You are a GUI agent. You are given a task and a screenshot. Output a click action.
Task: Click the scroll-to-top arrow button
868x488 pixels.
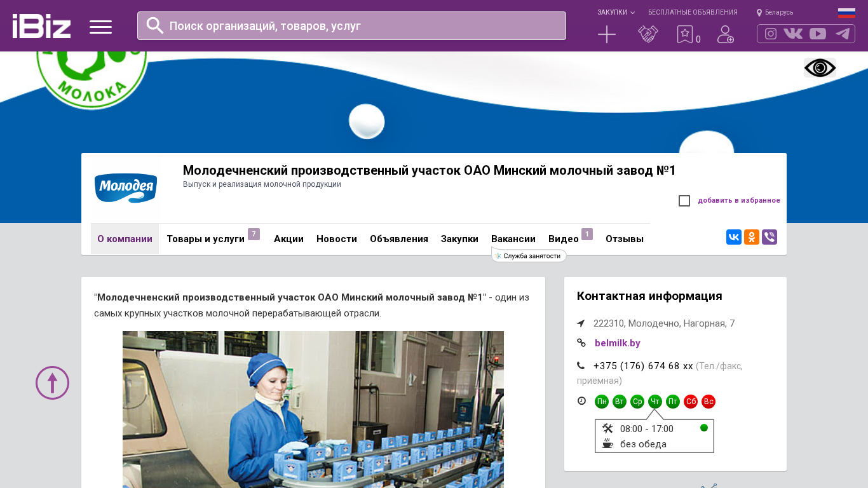[x=52, y=383]
